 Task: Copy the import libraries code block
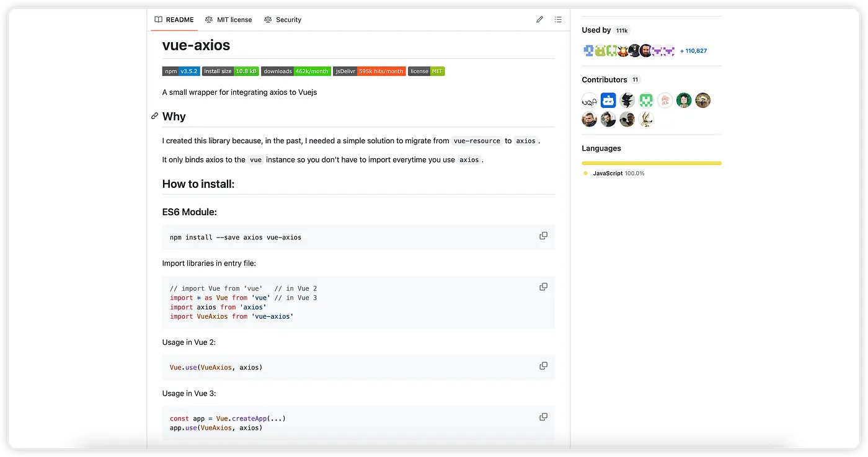point(543,286)
